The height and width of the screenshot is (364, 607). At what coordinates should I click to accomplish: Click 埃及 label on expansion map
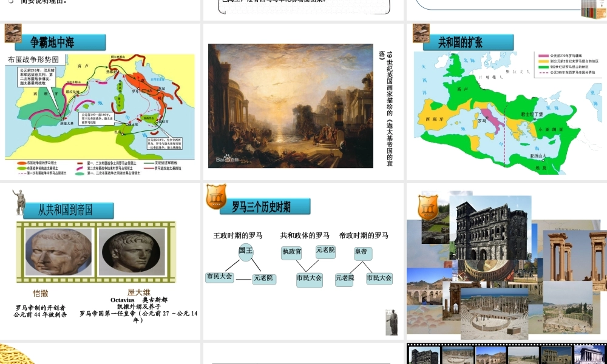click(541, 168)
